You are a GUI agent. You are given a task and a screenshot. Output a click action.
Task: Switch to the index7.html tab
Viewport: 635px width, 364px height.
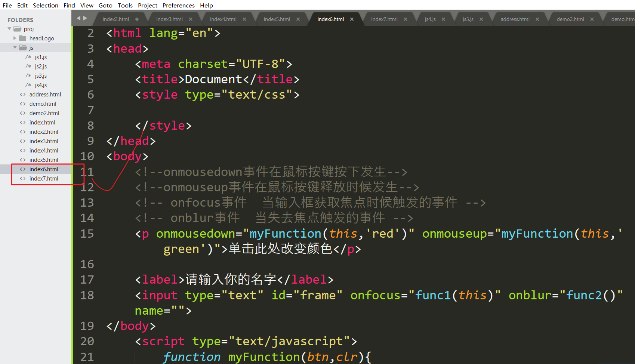click(x=384, y=19)
